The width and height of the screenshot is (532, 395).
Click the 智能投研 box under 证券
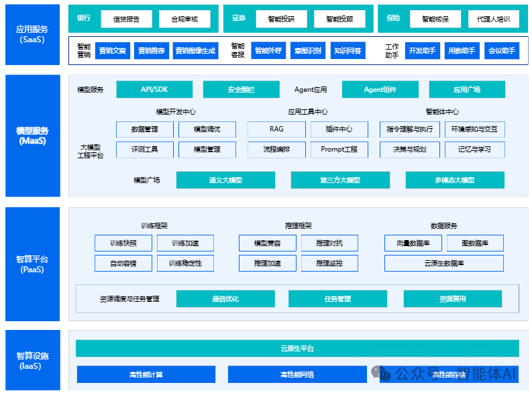[x=281, y=19]
